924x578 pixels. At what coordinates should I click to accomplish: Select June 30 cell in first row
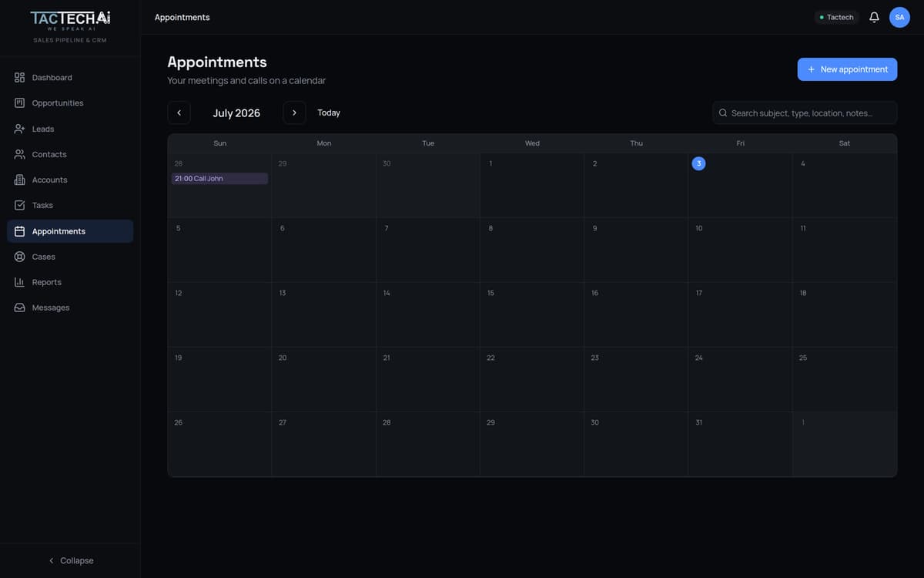click(428, 185)
